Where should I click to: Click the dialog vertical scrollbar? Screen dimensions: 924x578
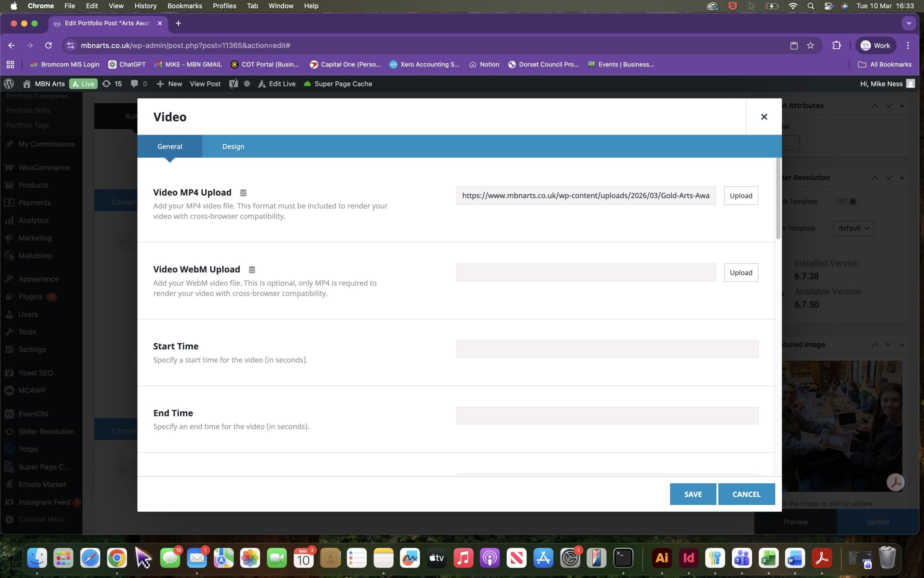pos(778,199)
